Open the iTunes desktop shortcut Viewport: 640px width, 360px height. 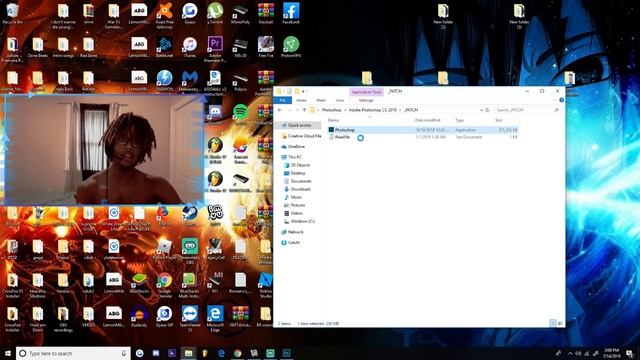click(190, 47)
